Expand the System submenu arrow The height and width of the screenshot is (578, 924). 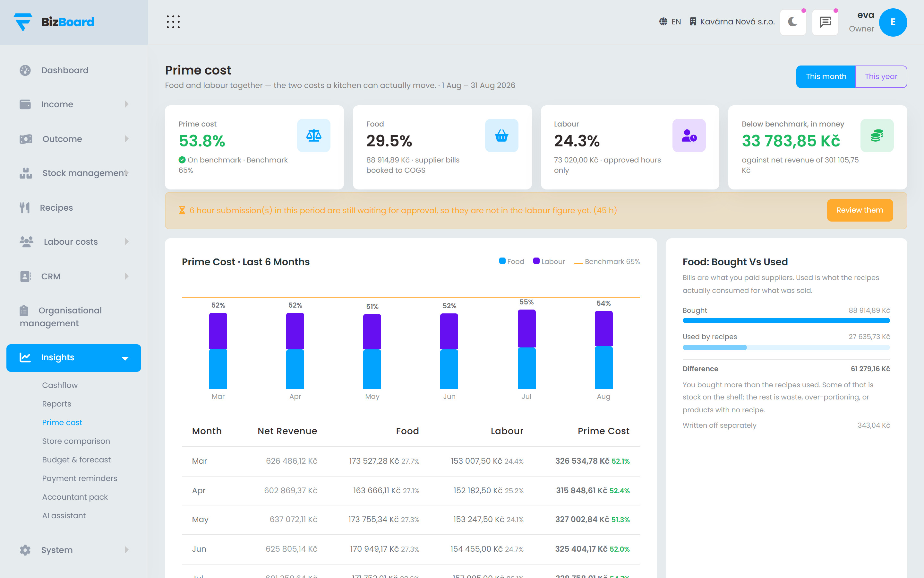pyautogui.click(x=127, y=550)
